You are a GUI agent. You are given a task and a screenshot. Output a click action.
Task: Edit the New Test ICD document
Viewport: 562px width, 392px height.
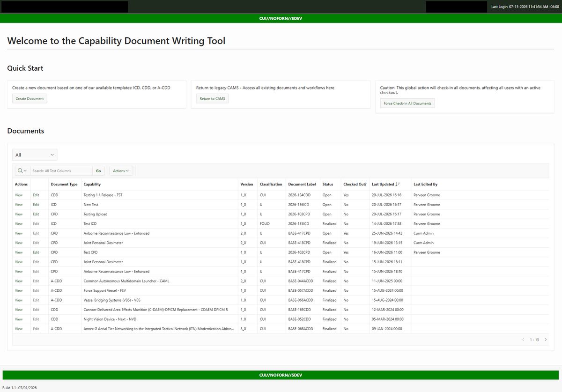[36, 205]
